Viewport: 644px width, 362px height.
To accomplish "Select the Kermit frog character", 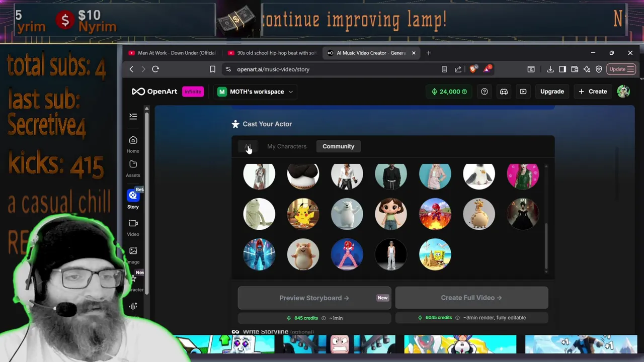I will coord(259,214).
